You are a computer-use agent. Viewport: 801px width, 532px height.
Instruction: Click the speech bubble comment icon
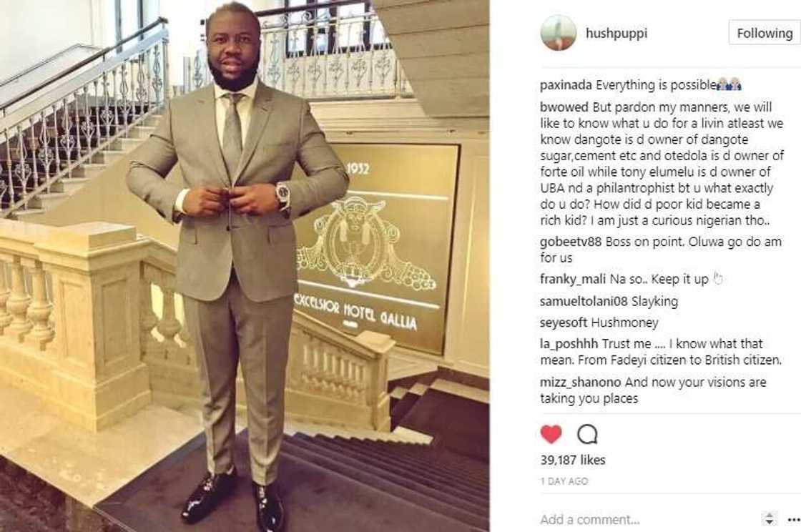pyautogui.click(x=587, y=434)
